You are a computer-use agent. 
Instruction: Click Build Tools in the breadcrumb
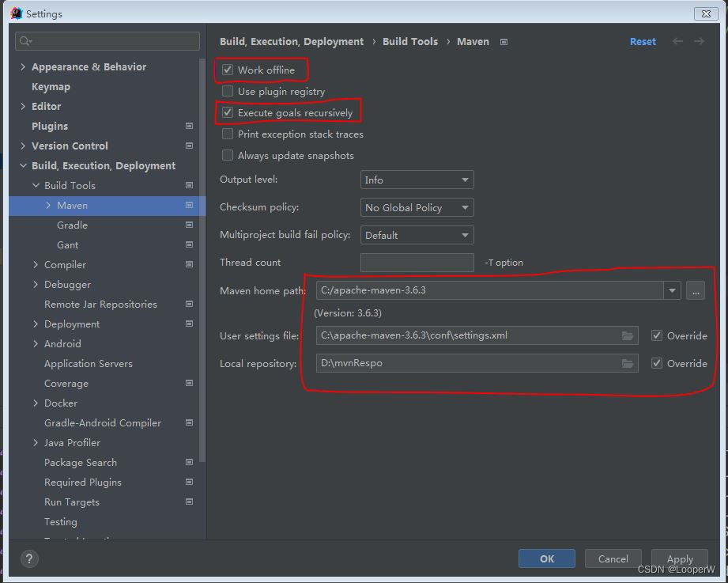[410, 41]
